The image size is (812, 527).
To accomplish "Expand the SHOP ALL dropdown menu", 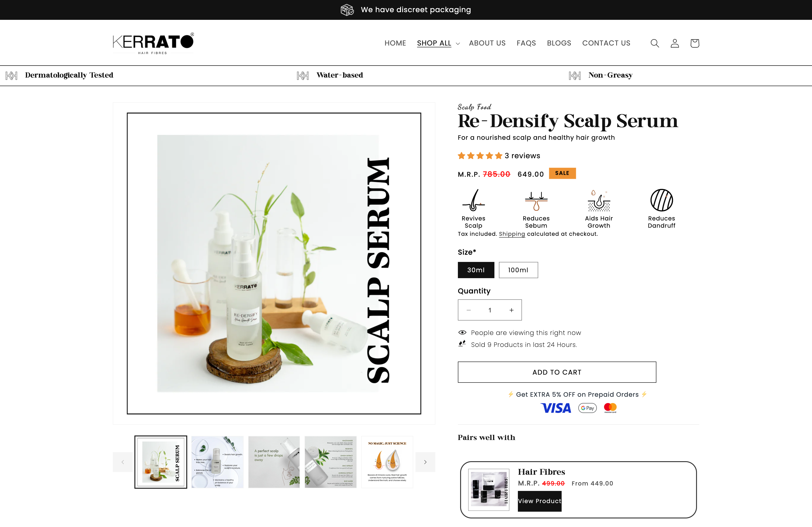I will 438,43.
